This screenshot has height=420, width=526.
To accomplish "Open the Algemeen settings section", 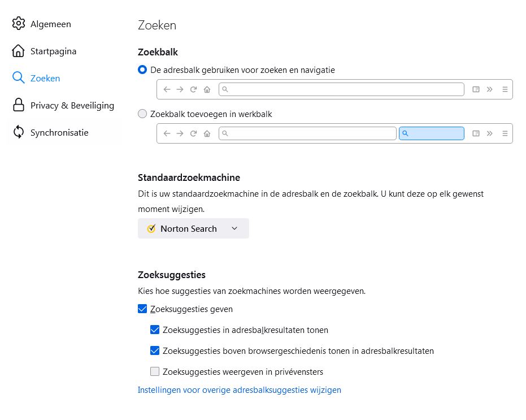I will click(x=51, y=24).
